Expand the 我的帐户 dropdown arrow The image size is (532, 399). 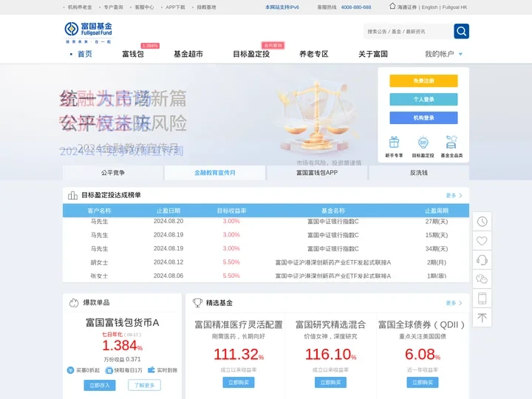coord(460,54)
